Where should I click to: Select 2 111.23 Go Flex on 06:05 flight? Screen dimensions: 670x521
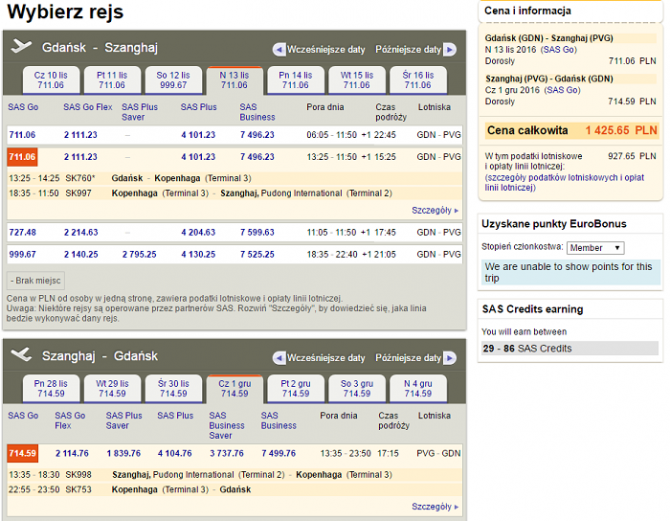click(81, 135)
